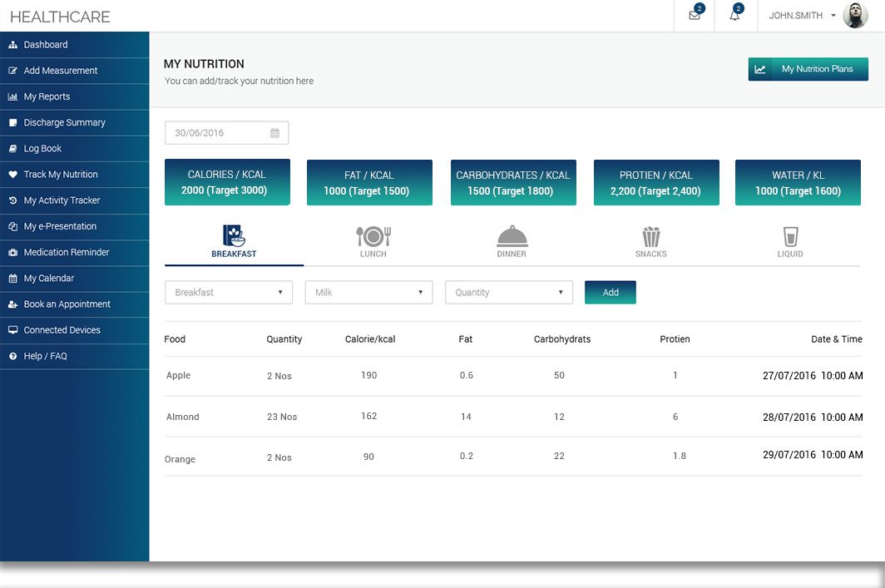Click the Discharge Summary note icon
This screenshot has height=588, width=885.
tap(13, 122)
